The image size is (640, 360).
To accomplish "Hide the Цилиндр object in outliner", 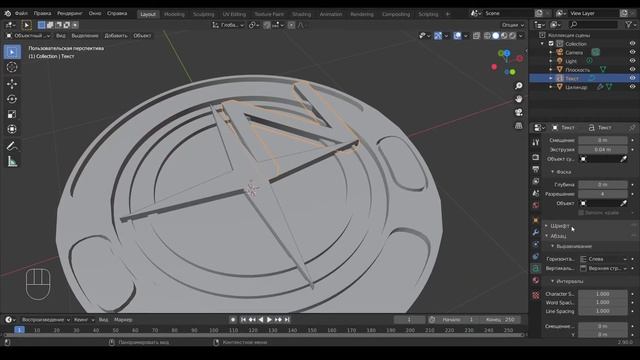I will click(x=632, y=87).
